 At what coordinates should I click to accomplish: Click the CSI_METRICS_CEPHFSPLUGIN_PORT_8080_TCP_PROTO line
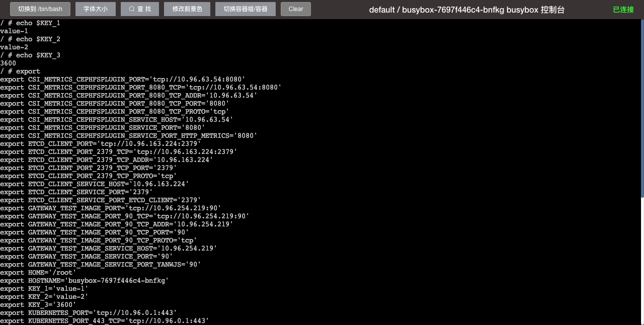(115, 112)
